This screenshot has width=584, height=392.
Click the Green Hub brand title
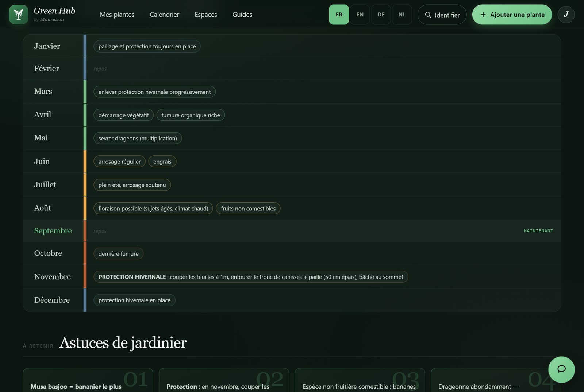pyautogui.click(x=55, y=11)
